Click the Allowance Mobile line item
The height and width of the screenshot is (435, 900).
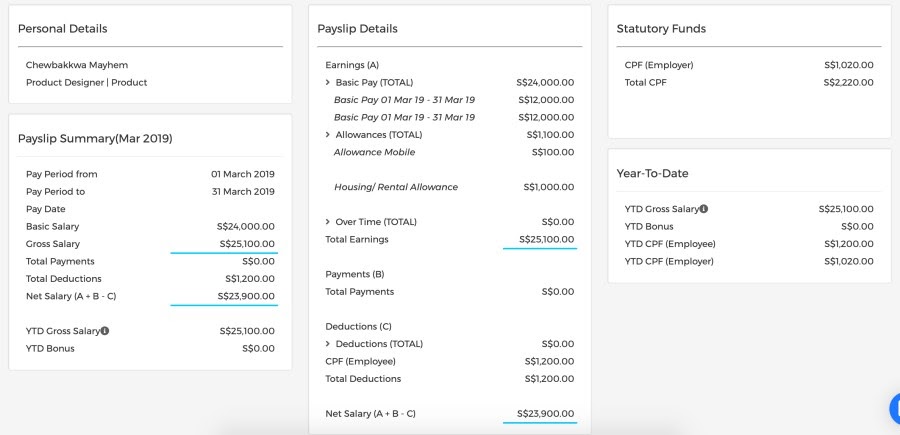(x=374, y=152)
